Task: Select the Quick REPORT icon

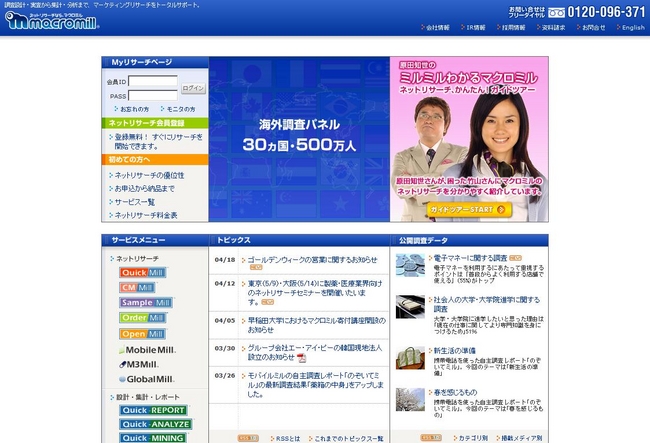Action: coord(153,410)
